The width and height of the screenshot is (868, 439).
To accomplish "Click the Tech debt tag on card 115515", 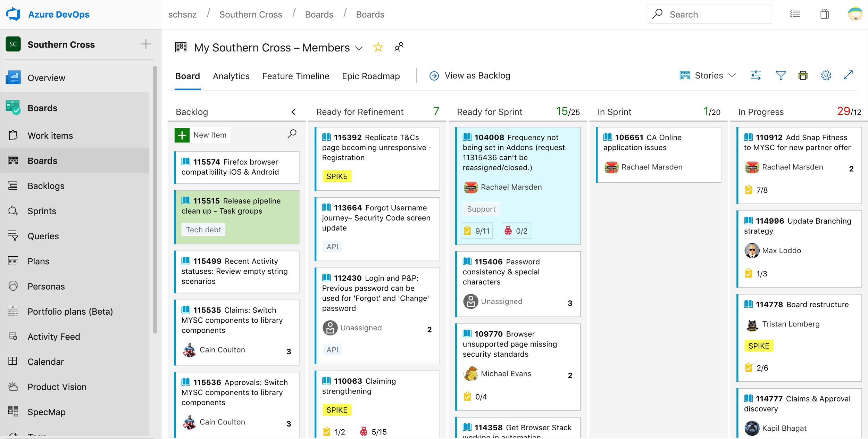I will pyautogui.click(x=203, y=230).
